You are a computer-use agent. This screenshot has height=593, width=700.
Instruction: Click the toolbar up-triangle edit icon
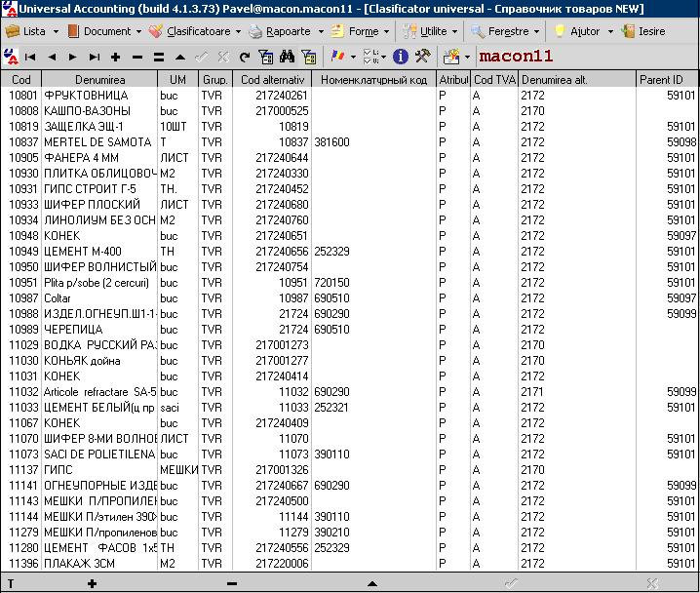180,58
